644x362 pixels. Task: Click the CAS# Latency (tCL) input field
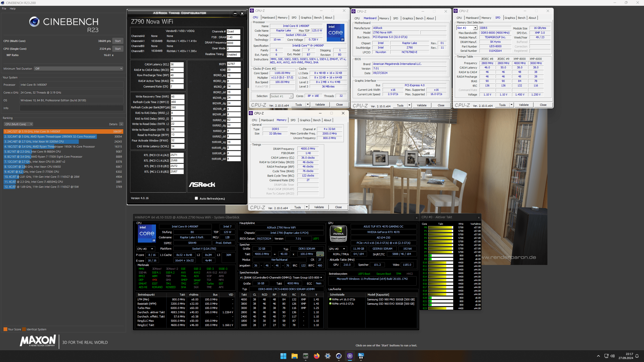(177, 64)
